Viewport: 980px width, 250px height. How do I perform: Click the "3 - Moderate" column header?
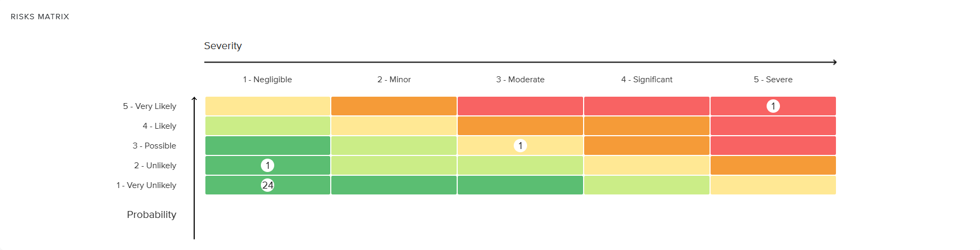(x=520, y=80)
